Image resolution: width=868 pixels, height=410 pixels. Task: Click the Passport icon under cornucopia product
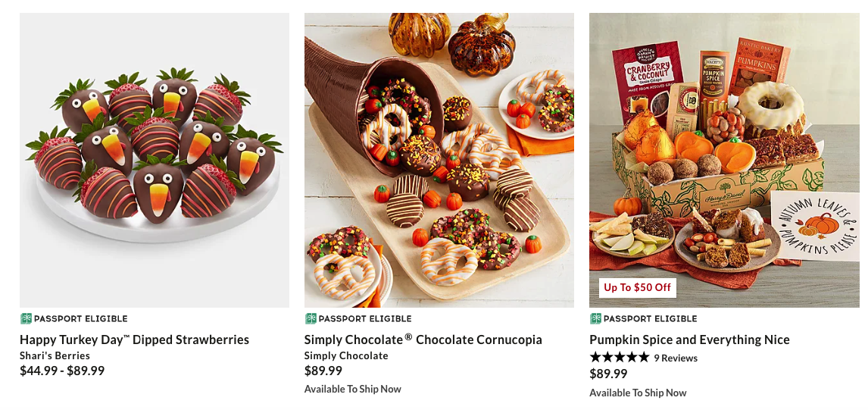point(311,318)
